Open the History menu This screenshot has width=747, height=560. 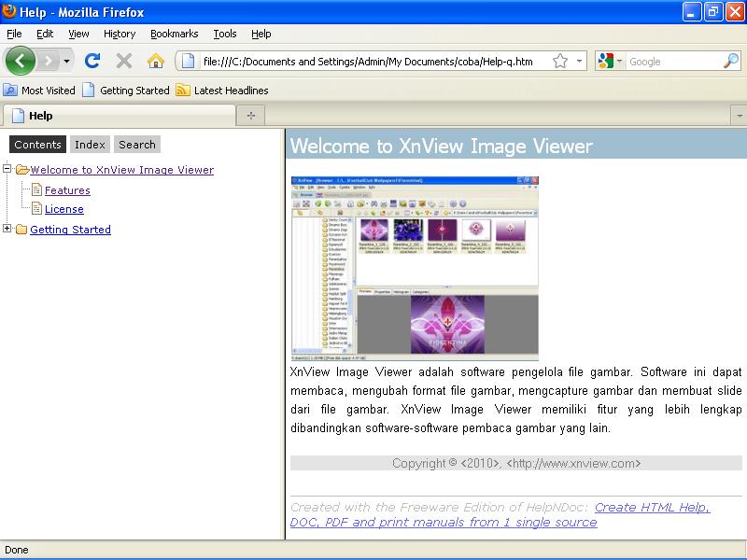tap(120, 34)
